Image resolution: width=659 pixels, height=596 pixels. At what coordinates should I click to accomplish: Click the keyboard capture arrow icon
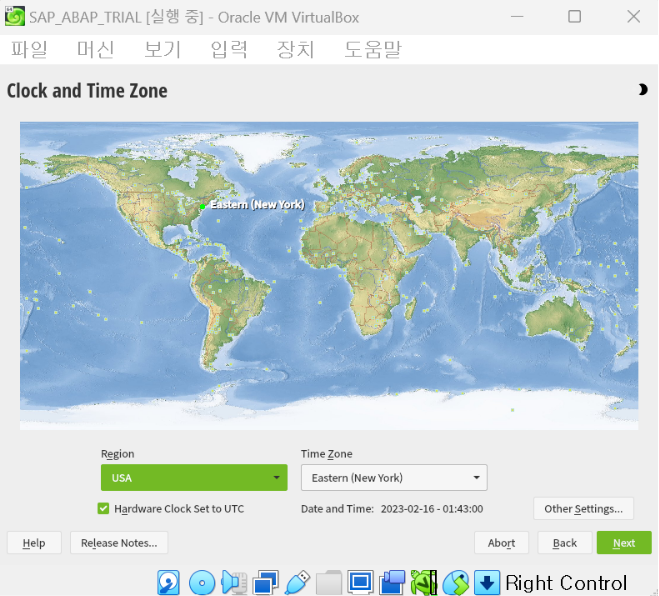click(487, 583)
